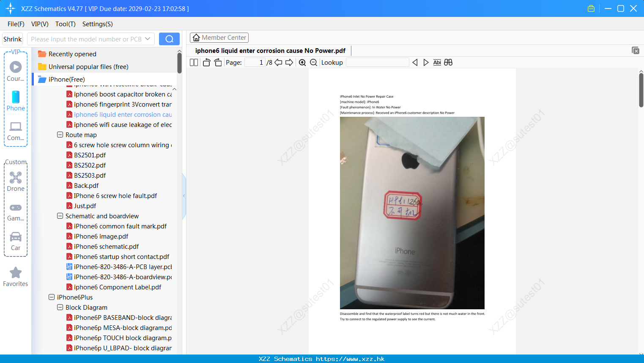Open the Game console category
Viewport: 644px width, 363px height.
[16, 212]
